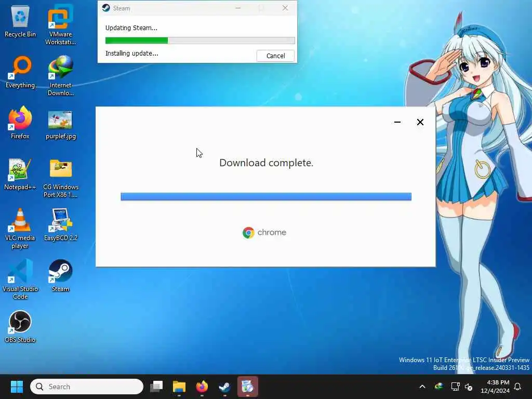Viewport: 532px width, 399px height.
Task: Switch to the Chrome installer taskbar item
Action: (248, 387)
